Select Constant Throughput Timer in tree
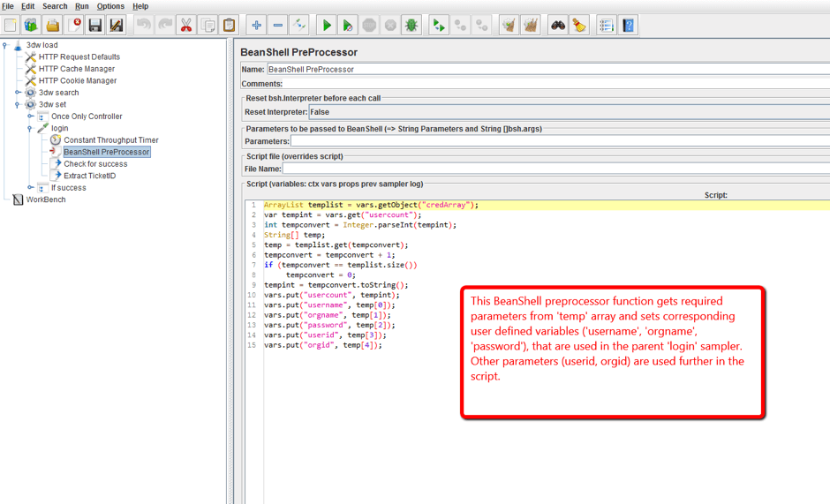The width and height of the screenshot is (830, 504). 110,140
